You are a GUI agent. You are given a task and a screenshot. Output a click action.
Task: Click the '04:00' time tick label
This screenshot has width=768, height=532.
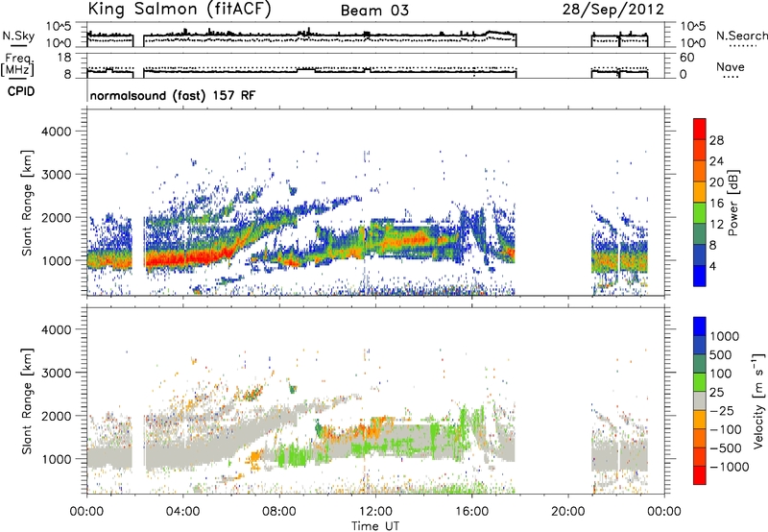click(183, 512)
